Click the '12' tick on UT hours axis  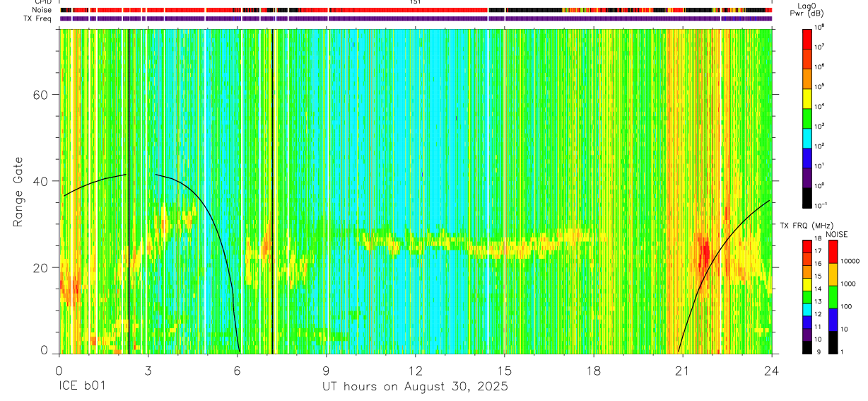pyautogui.click(x=416, y=371)
